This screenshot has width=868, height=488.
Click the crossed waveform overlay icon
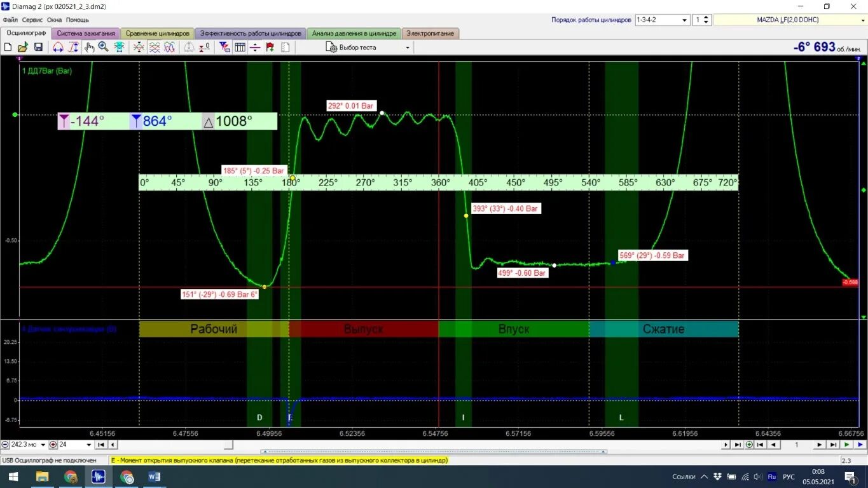pos(139,47)
